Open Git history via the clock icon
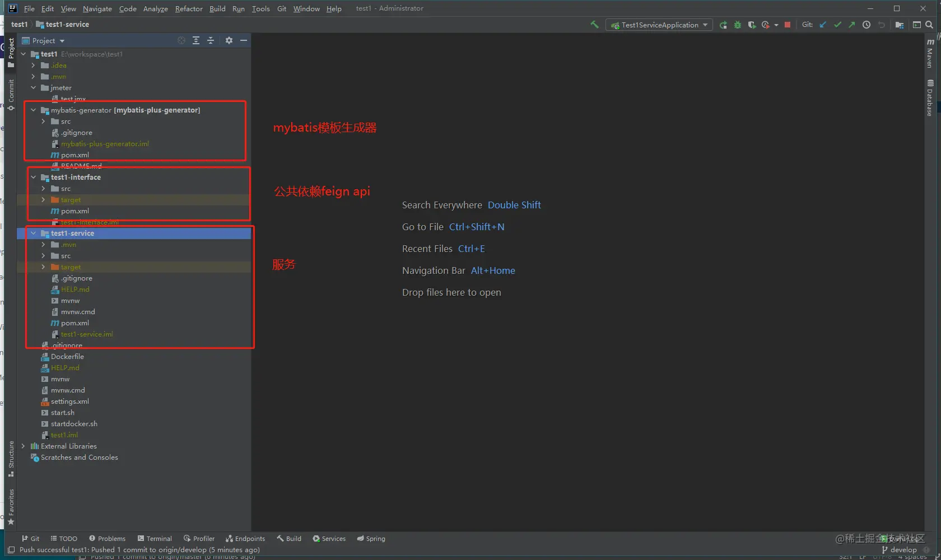Viewport: 941px width, 560px height. click(x=867, y=25)
